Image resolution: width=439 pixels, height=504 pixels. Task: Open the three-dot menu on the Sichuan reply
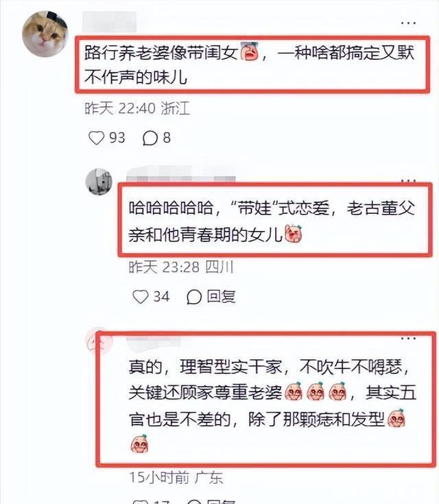(408, 180)
